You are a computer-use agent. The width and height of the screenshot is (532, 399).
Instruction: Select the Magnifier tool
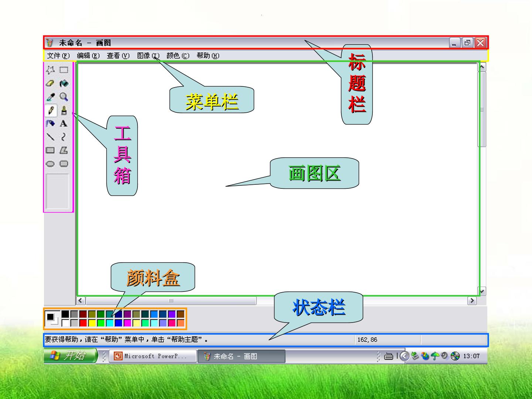tap(64, 97)
